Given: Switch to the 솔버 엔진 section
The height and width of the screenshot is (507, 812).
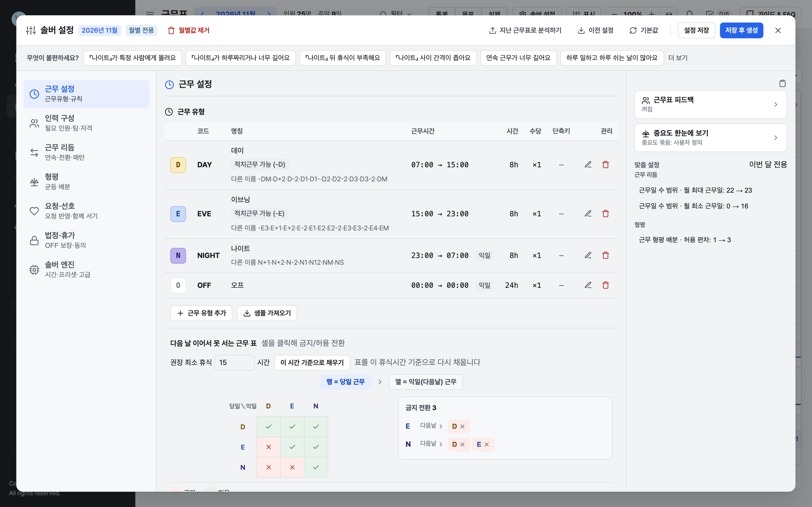Looking at the screenshot, I should coord(86,270).
